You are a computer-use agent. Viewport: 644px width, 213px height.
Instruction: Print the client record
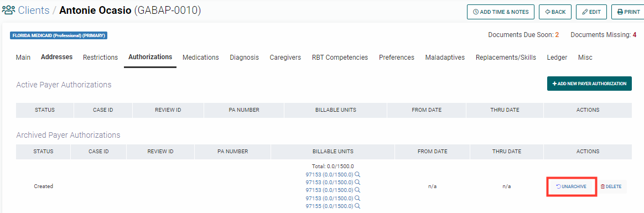[629, 12]
